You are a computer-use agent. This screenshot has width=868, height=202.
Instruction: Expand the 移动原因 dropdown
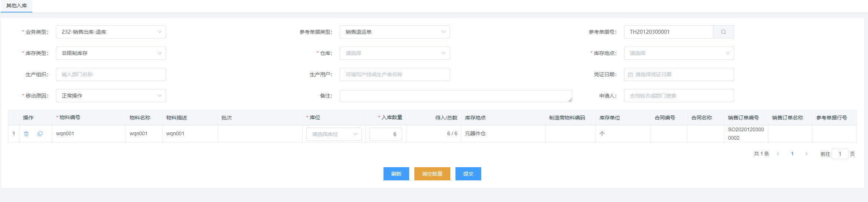tap(111, 96)
